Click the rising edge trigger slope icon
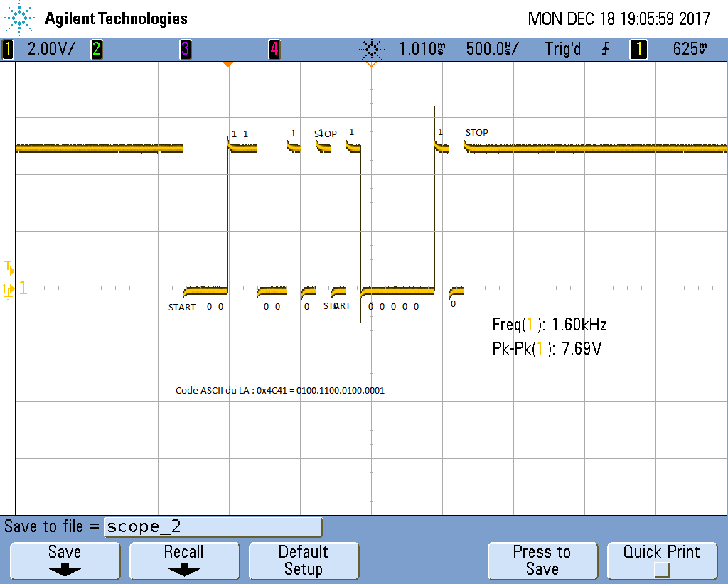This screenshot has height=584, width=728. [606, 50]
